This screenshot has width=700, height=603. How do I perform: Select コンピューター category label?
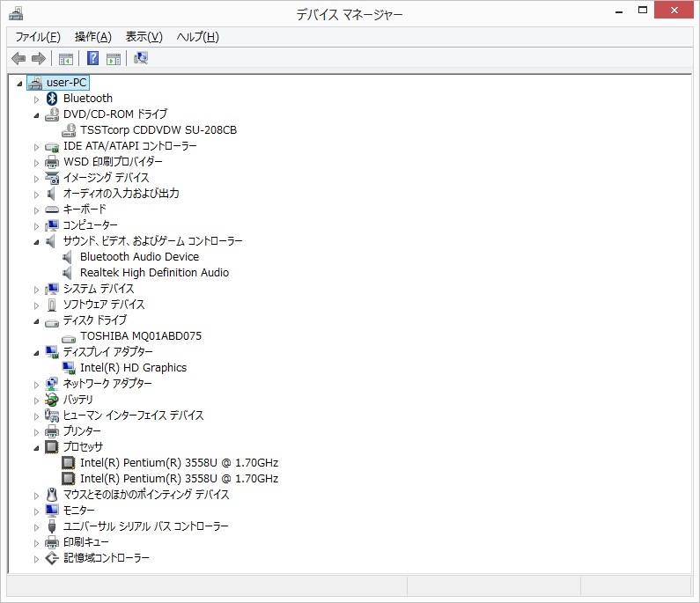point(90,225)
